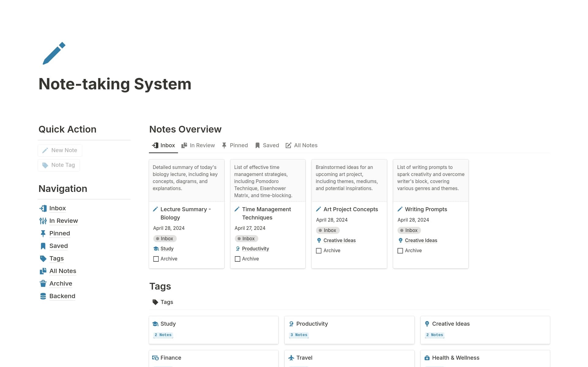Open the All Notes tab
The height and width of the screenshot is (367, 588).
tap(301, 145)
